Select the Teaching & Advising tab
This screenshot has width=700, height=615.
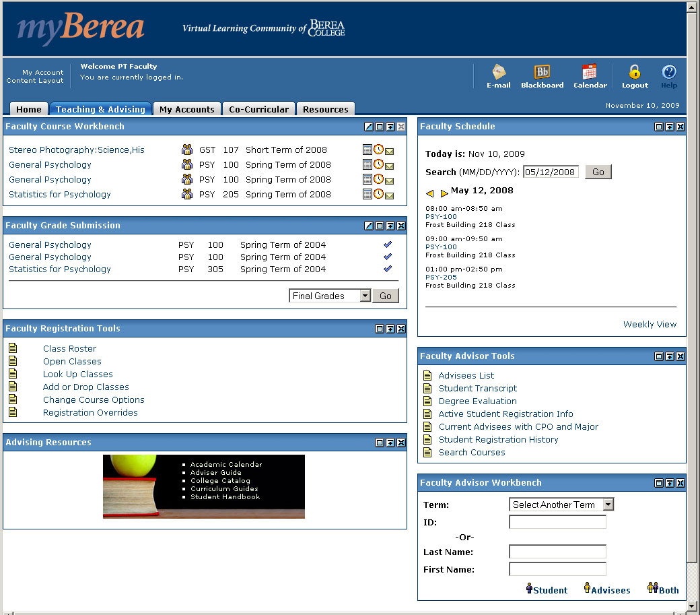point(100,109)
